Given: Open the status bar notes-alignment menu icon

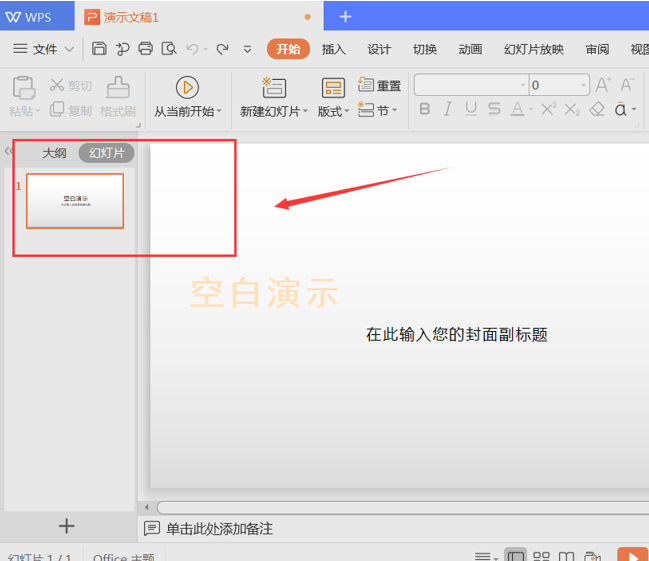Looking at the screenshot, I should click(x=486, y=556).
